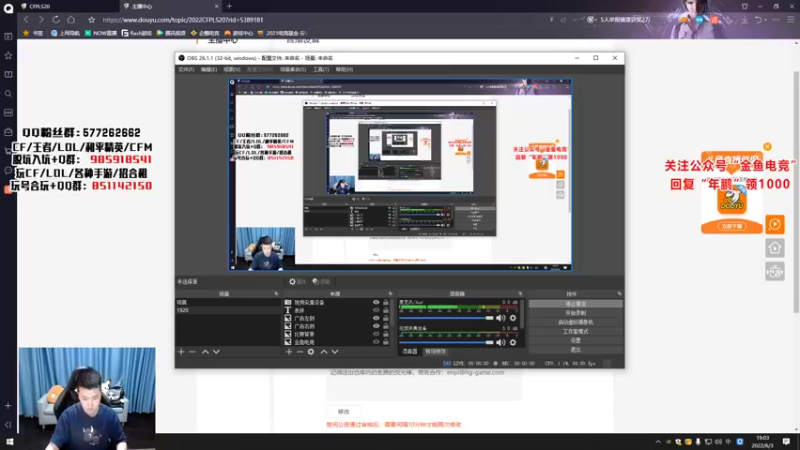Open the third (视图) menu in OBS
Image resolution: width=800 pixels, height=450 pixels.
point(232,69)
